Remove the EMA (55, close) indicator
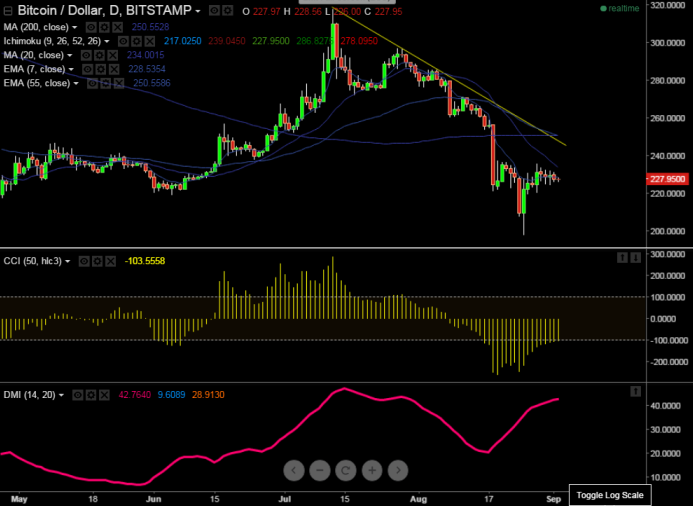693x506 pixels. [x=119, y=84]
